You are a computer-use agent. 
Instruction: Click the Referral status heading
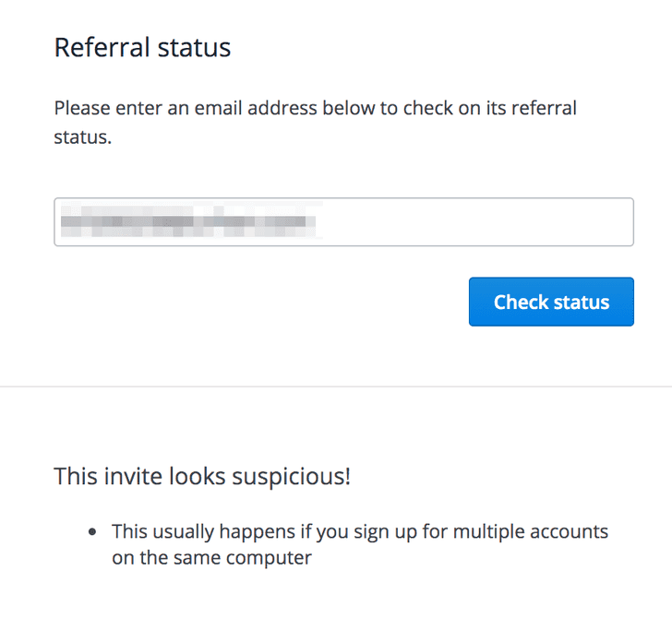tap(142, 47)
